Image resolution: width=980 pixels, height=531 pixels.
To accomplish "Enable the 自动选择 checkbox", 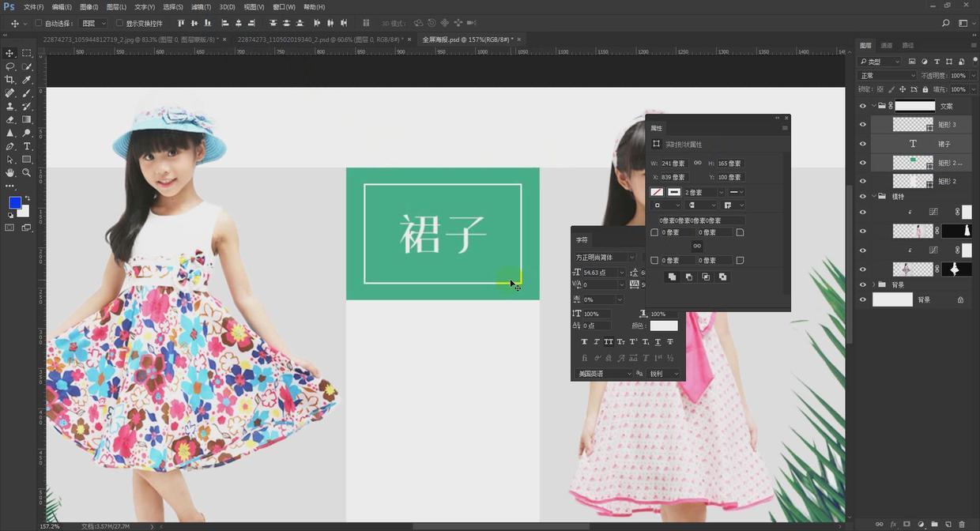I will [38, 24].
